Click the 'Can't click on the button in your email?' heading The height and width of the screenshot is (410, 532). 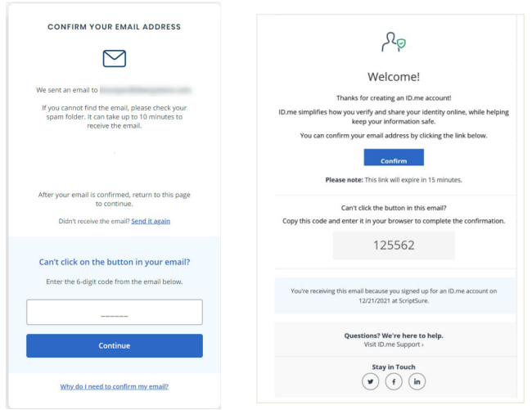[114, 262]
